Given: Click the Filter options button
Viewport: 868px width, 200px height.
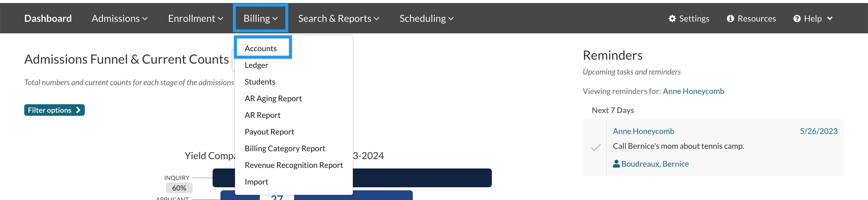Looking at the screenshot, I should pyautogui.click(x=54, y=110).
